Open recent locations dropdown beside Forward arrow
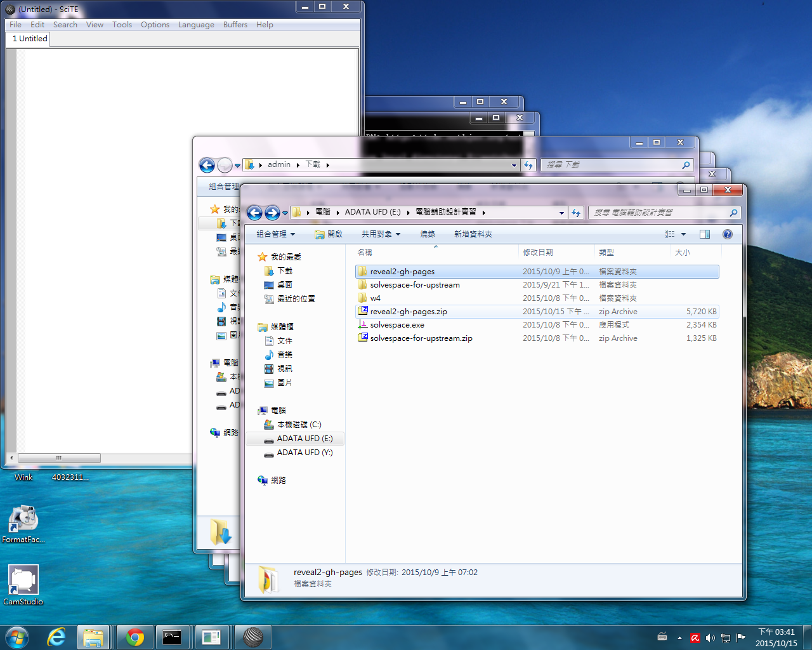Viewport: 812px width, 650px height. click(285, 213)
